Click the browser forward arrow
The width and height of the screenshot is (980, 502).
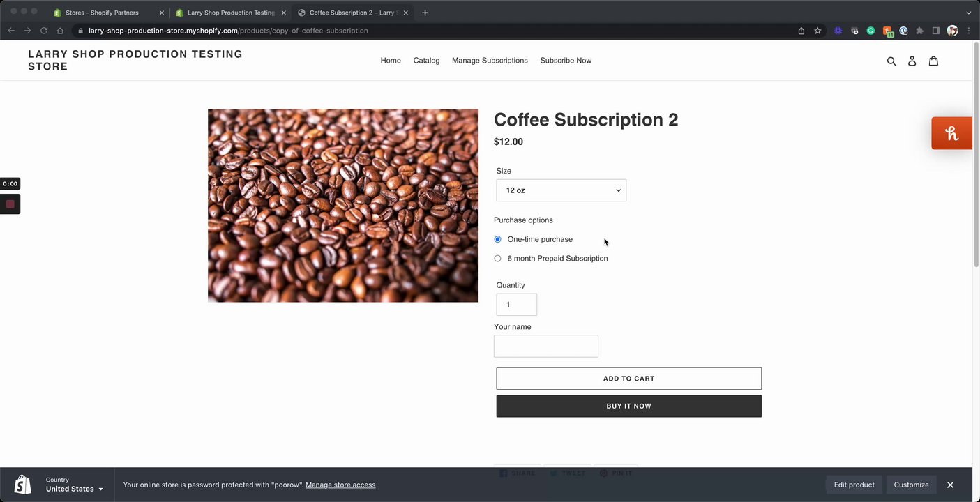pos(27,31)
